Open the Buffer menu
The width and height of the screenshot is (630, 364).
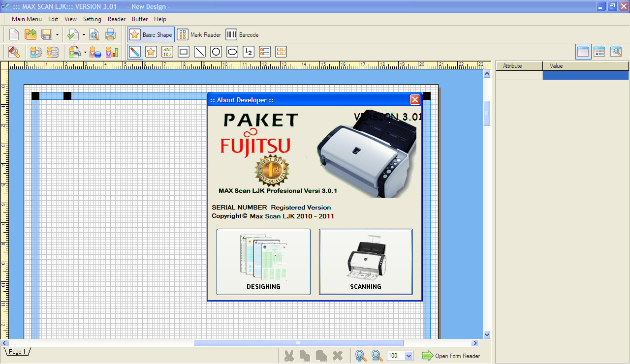click(x=140, y=19)
